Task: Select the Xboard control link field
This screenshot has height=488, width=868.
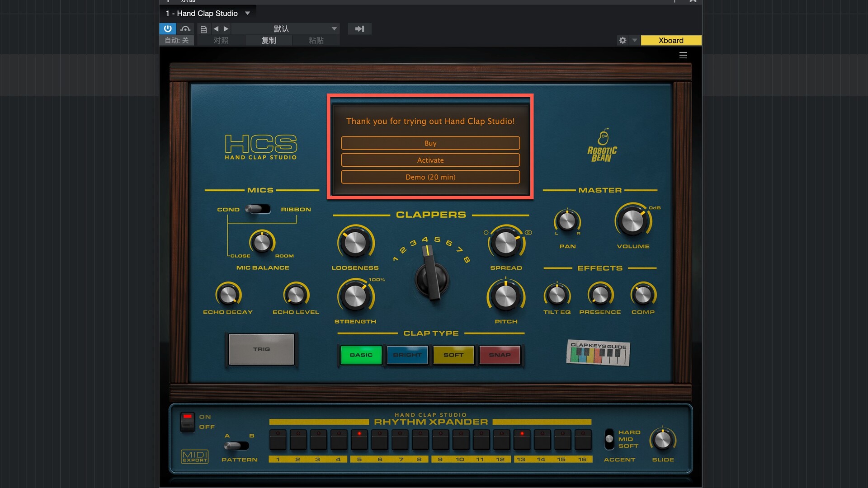Action: pos(671,40)
